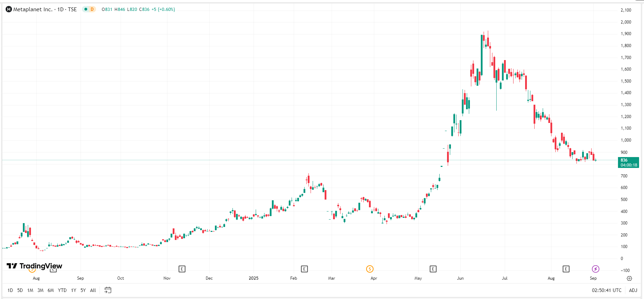Click the TradingView logo link
Screen dimensions: 644x299
click(x=34, y=266)
